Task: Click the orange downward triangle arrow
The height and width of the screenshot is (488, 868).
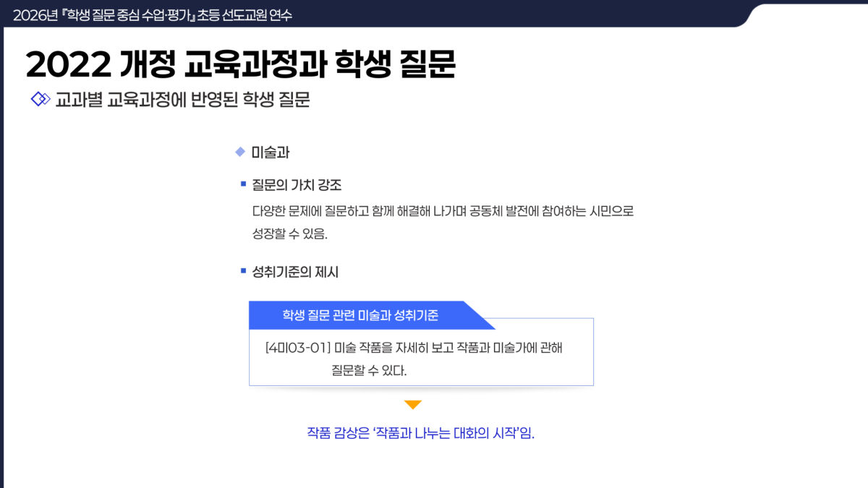Action: click(x=413, y=405)
